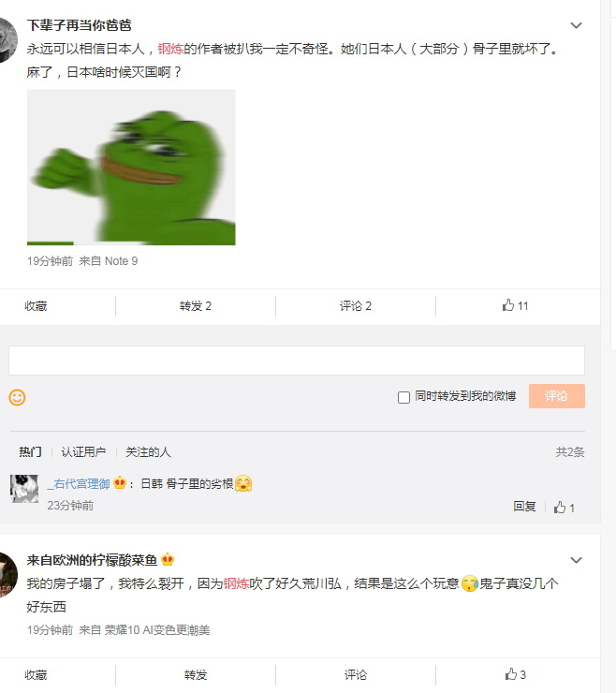
Task: Expand options chevron on first post
Action: click(x=576, y=25)
